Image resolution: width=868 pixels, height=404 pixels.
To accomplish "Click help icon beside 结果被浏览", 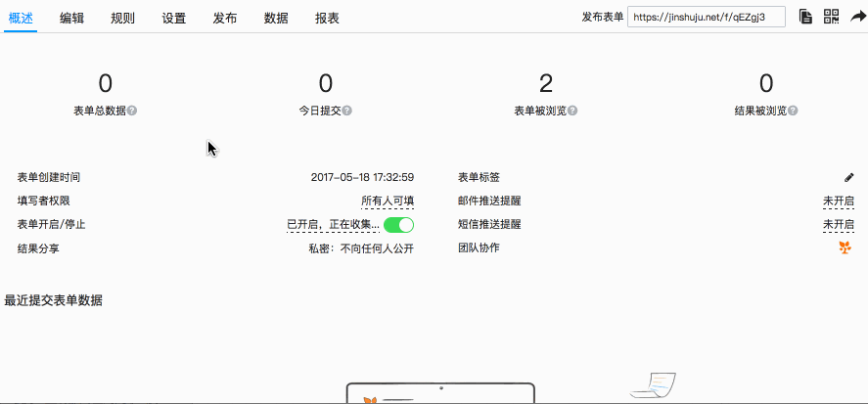I will pyautogui.click(x=793, y=111).
